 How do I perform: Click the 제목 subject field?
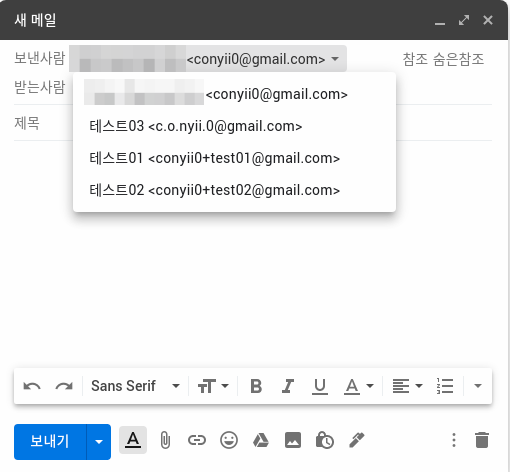pyautogui.click(x=253, y=123)
